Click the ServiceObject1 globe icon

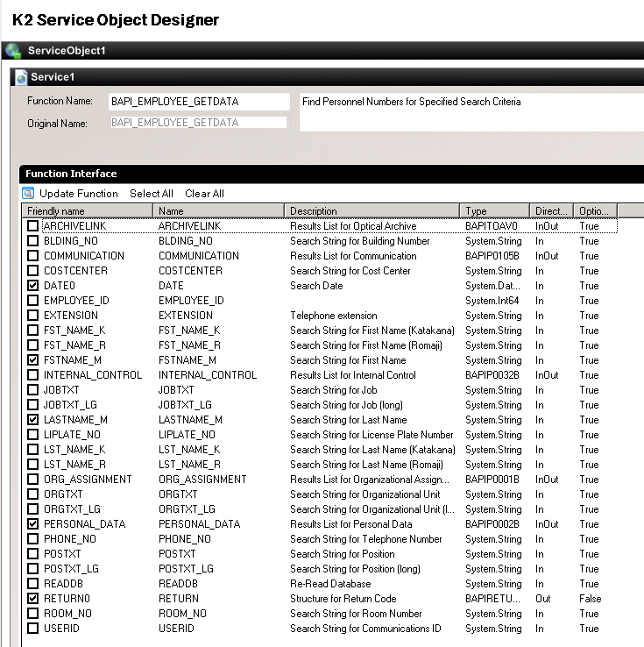click(x=14, y=51)
